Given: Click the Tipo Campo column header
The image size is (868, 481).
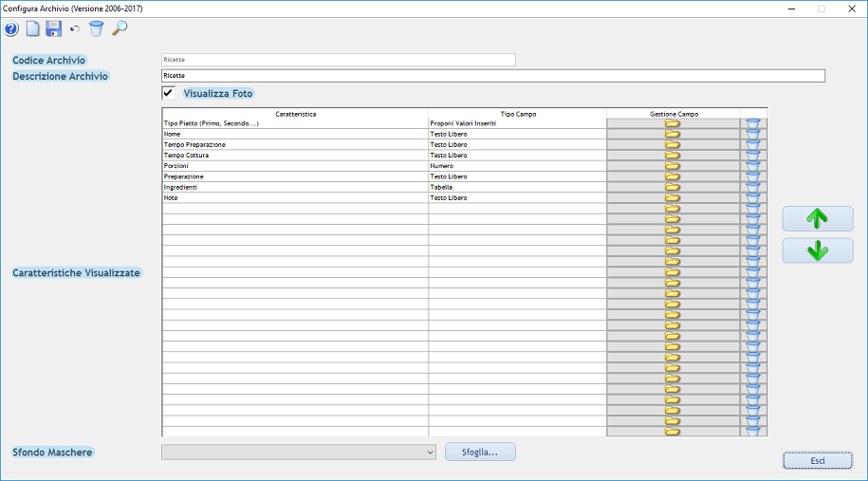Looking at the screenshot, I should click(518, 114).
